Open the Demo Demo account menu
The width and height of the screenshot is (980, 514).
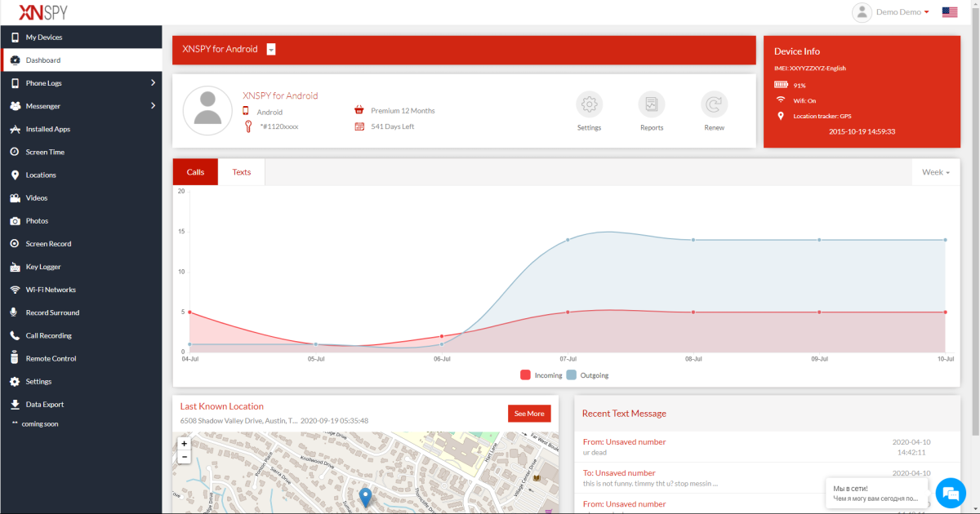(902, 12)
